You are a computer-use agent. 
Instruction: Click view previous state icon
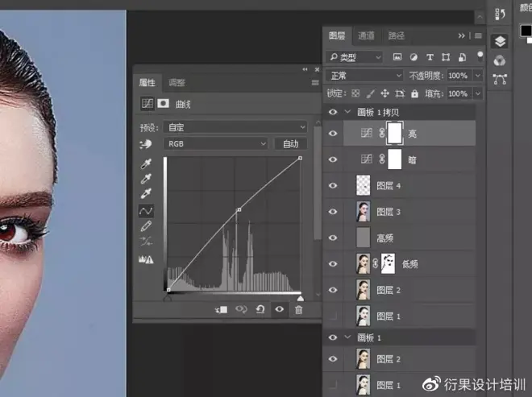click(241, 309)
